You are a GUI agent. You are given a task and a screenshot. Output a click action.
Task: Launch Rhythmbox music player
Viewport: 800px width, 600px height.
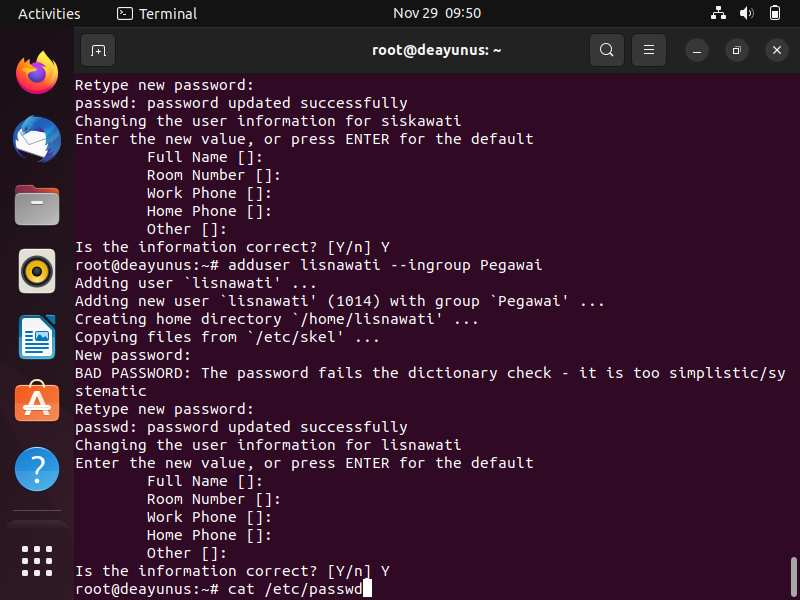(37, 271)
